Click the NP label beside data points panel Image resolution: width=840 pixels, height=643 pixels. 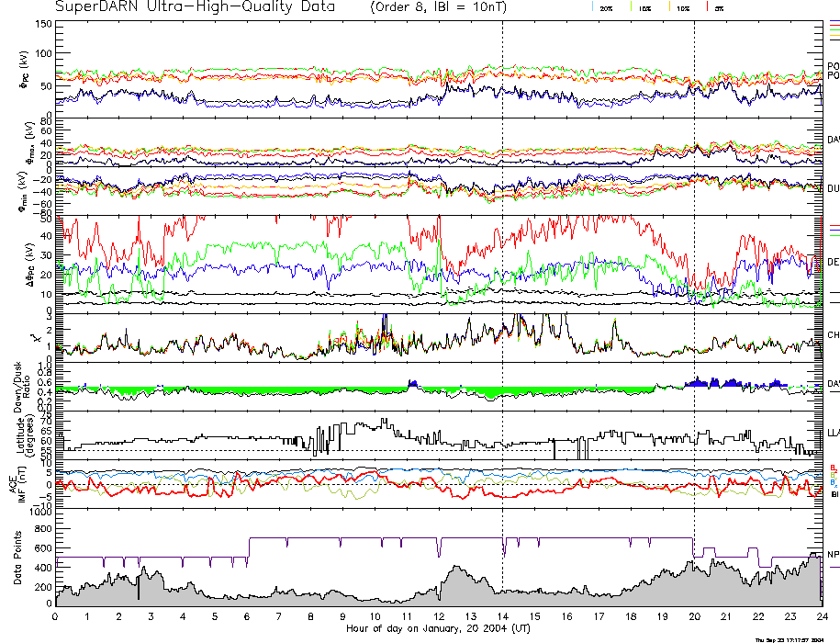pos(832,555)
